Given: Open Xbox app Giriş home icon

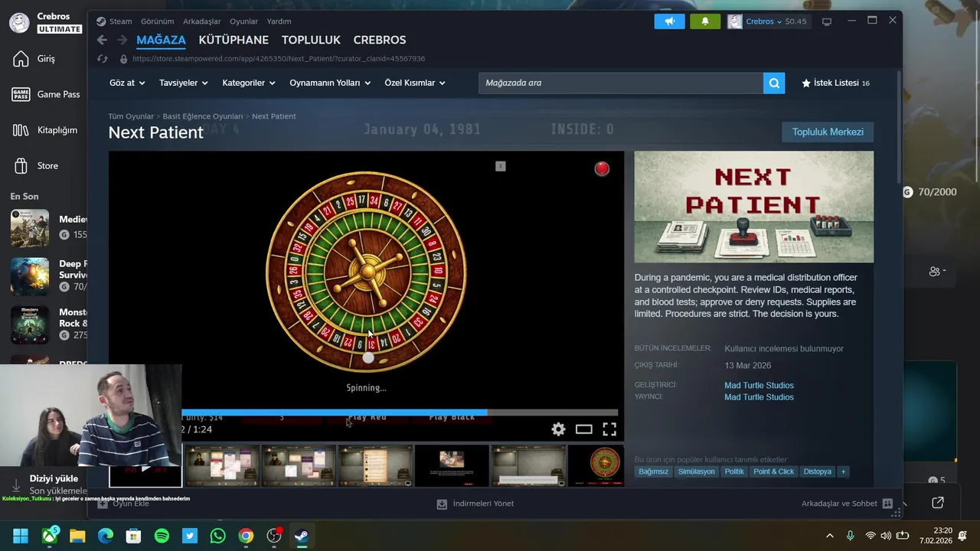Looking at the screenshot, I should (x=21, y=59).
